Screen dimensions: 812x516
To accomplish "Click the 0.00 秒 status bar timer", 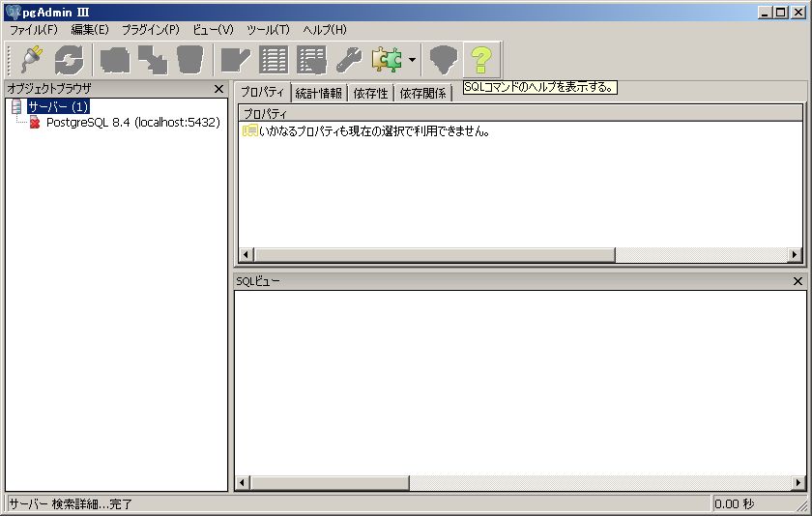I will click(x=735, y=503).
